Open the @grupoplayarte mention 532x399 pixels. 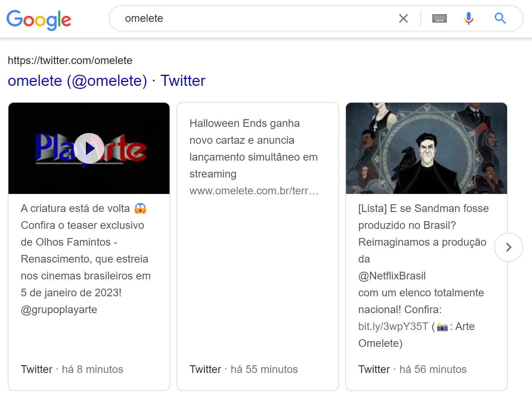click(x=59, y=309)
